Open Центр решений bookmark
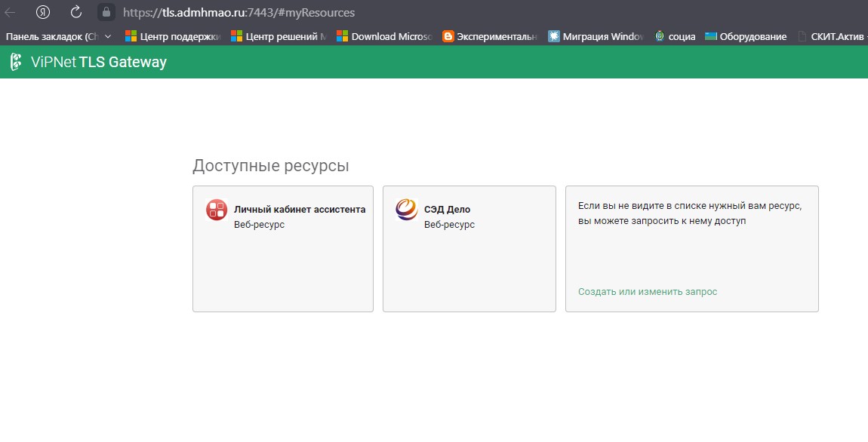The height and width of the screenshot is (442, 868). [279, 36]
